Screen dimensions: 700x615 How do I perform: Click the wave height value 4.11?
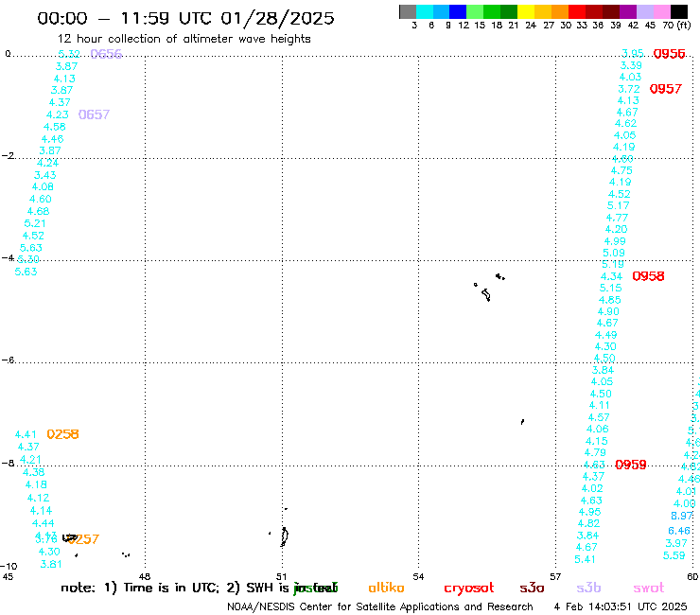coord(600,405)
